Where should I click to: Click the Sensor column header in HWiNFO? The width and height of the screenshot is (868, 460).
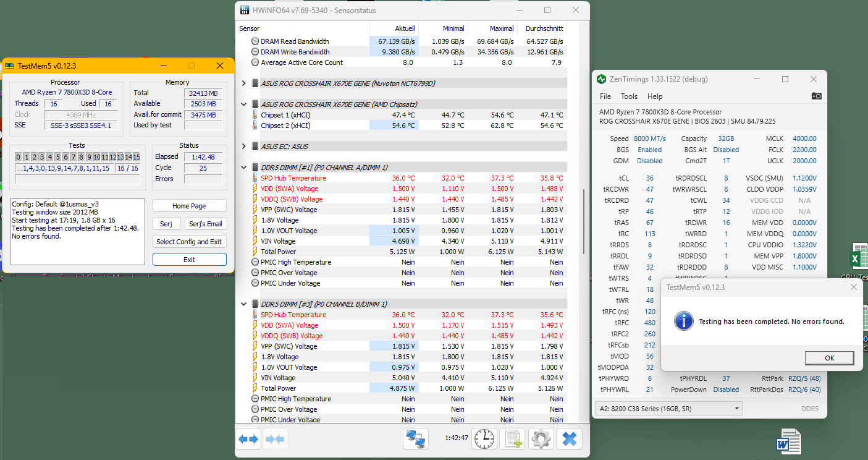303,28
